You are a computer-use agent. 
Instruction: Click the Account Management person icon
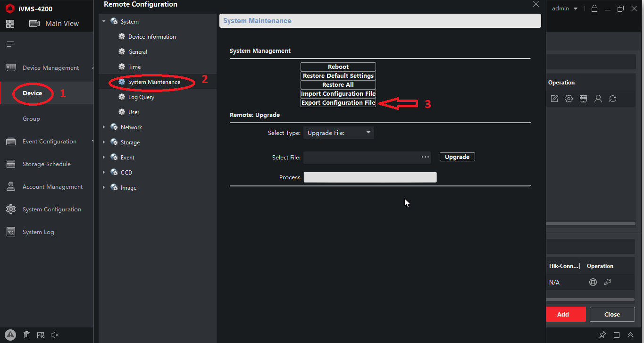[11, 186]
